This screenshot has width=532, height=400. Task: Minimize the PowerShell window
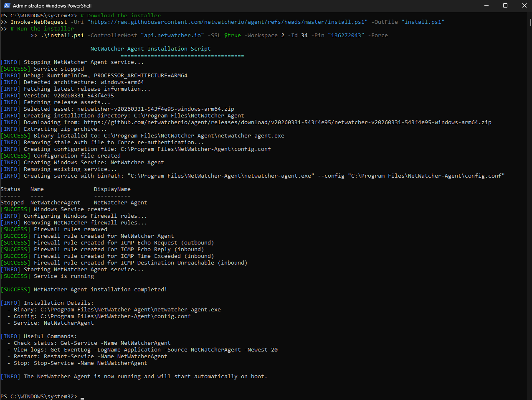point(486,5)
